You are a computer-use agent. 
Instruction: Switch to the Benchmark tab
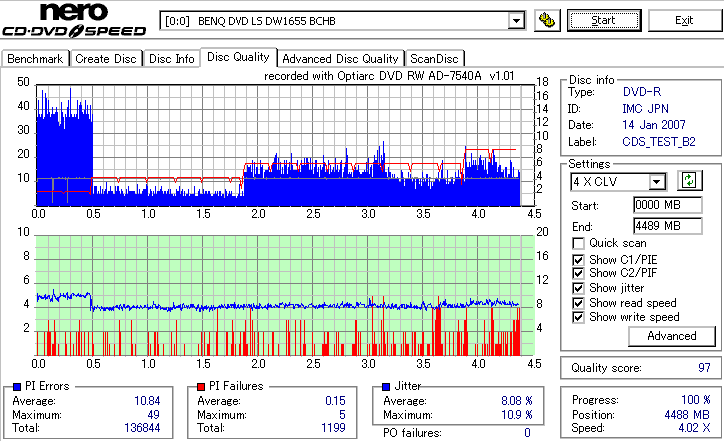[x=35, y=59]
